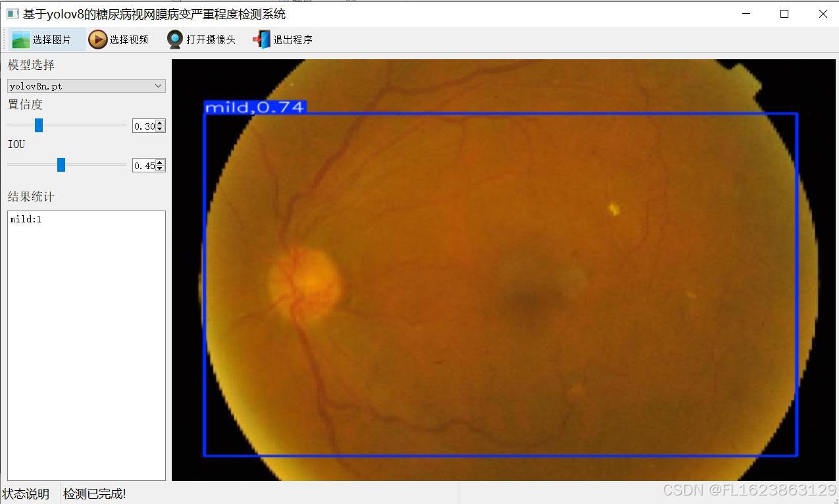Click into the 0.30 confidence value field
Viewport: 839px width, 504px height.
coord(144,126)
